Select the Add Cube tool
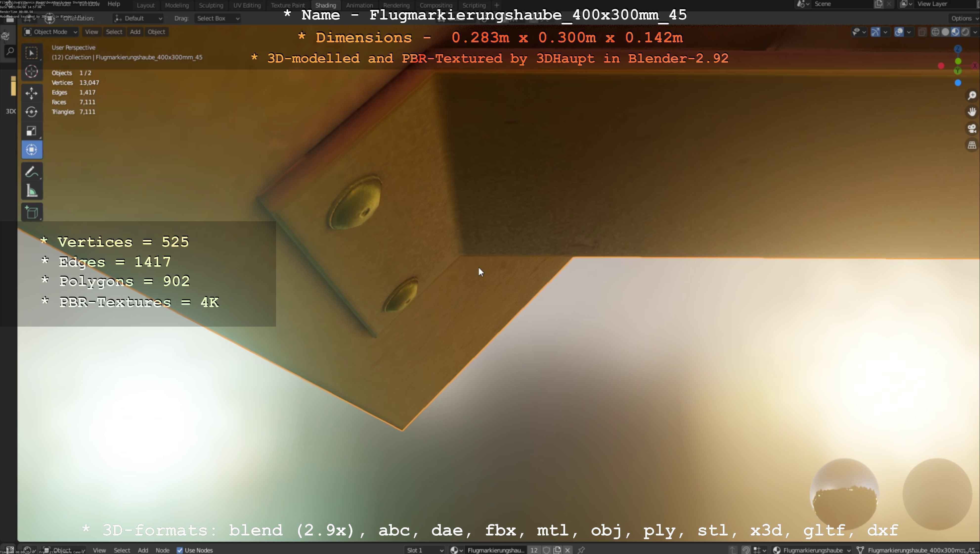This screenshot has height=554, width=980. (x=32, y=213)
